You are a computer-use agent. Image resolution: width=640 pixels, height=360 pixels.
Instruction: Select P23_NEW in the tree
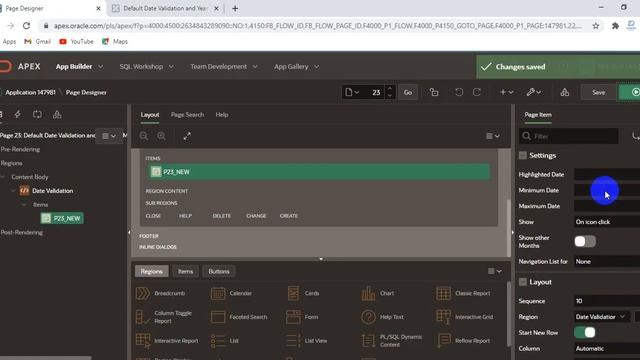(62, 218)
